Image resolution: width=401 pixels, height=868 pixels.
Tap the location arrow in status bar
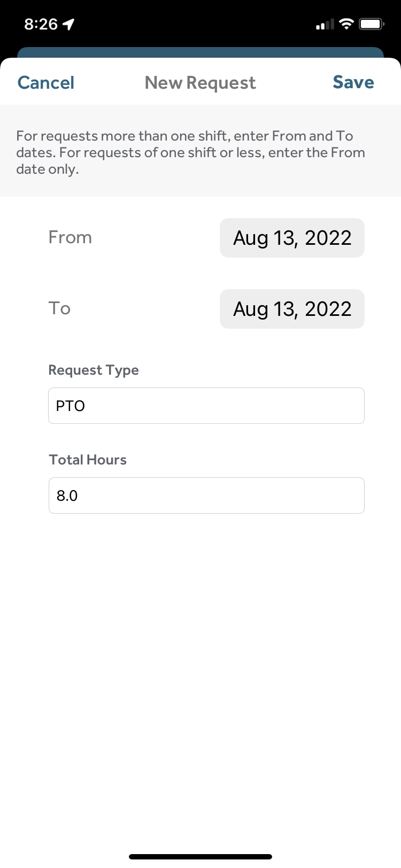68,24
